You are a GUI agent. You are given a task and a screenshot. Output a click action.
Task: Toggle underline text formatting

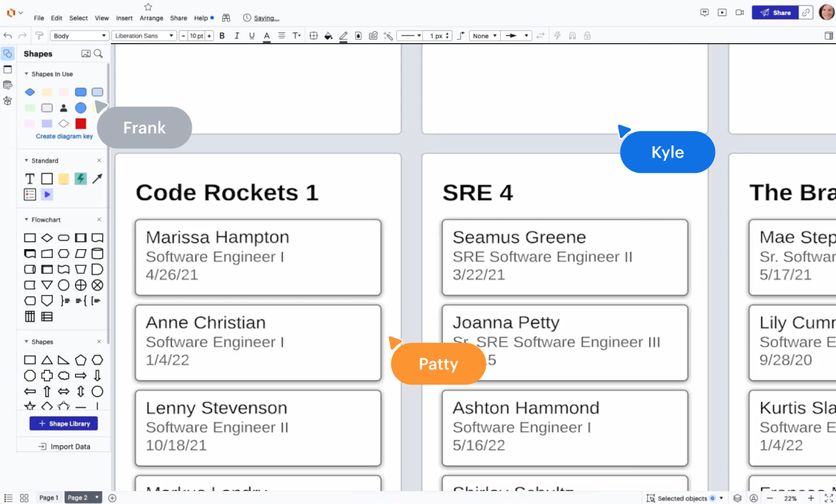click(252, 36)
